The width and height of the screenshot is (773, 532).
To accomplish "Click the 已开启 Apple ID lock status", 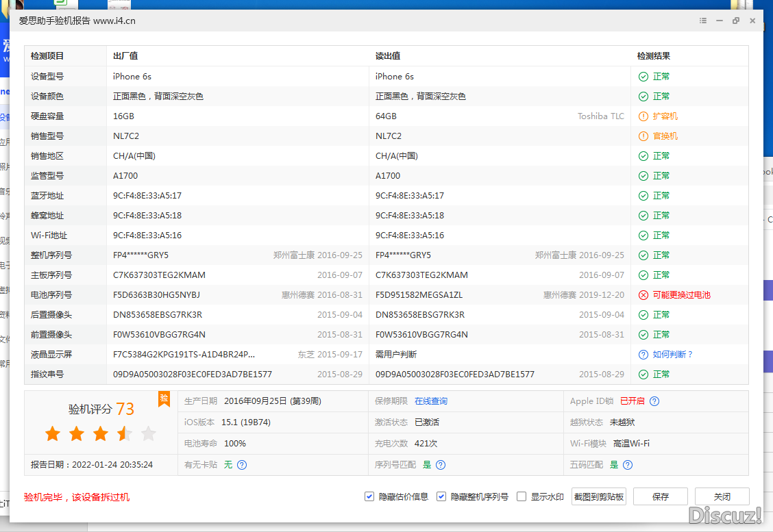I will [x=632, y=401].
